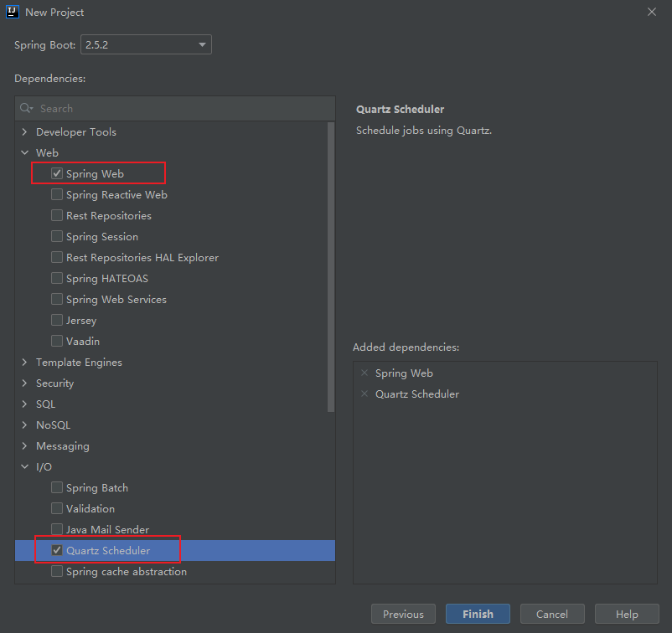Expand the Developer Tools category

[x=24, y=132]
